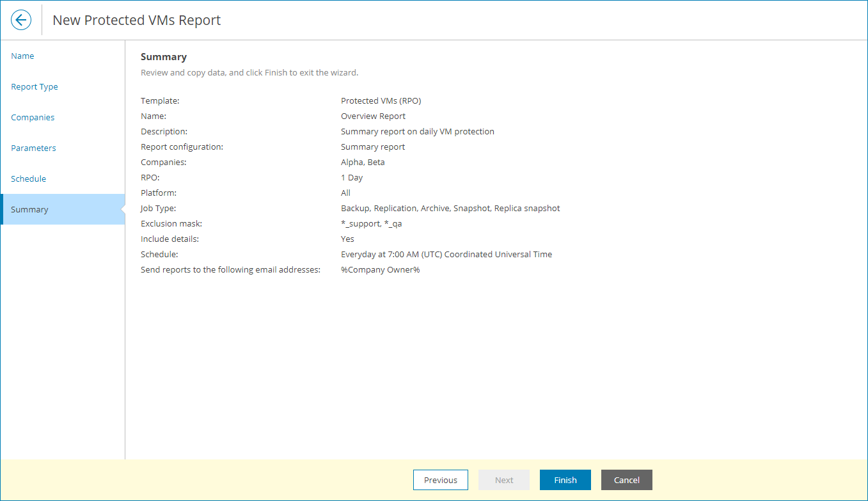
Task: Click the back arrow to exit the wizard
Action: click(20, 20)
